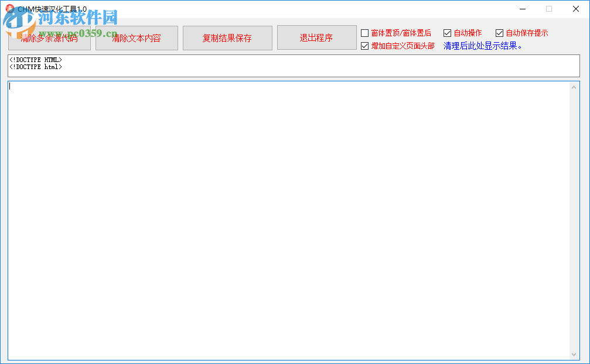Click the scrollbar up arrow

575,87
